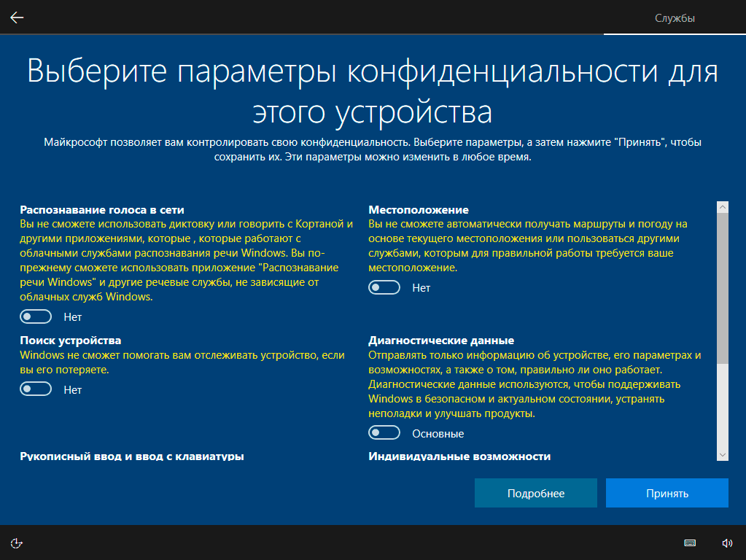
Task: Go back using the top-left arrow
Action: (17, 17)
